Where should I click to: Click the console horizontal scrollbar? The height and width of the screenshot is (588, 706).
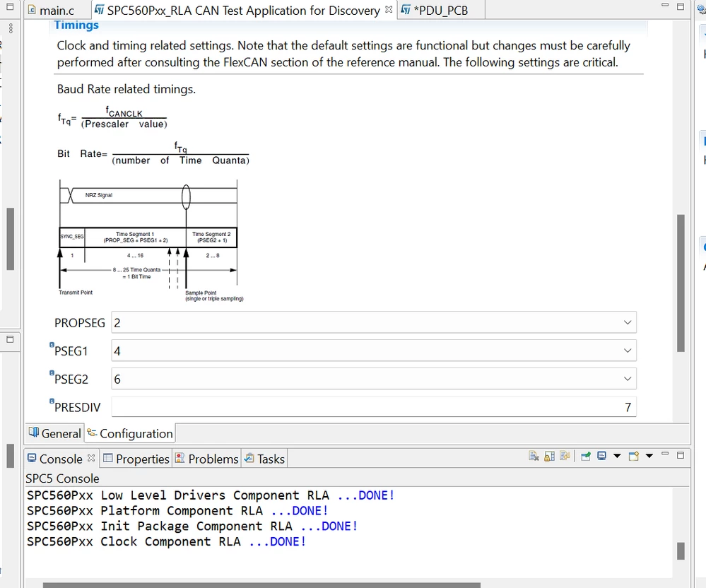261,585
